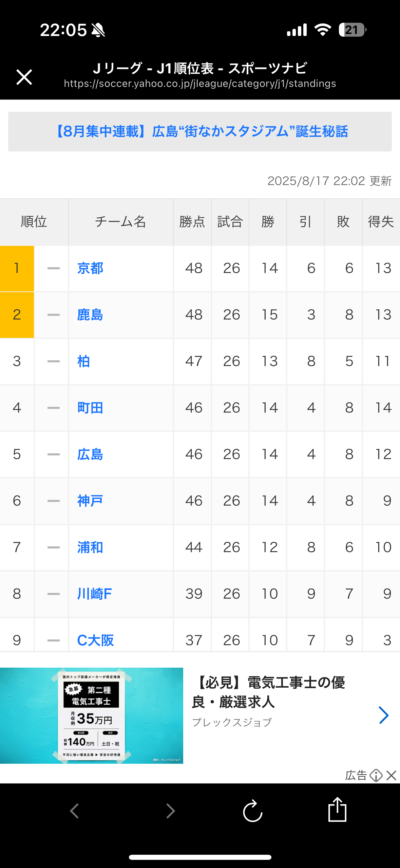Open 川崎F team page
The image size is (400, 868).
94,594
